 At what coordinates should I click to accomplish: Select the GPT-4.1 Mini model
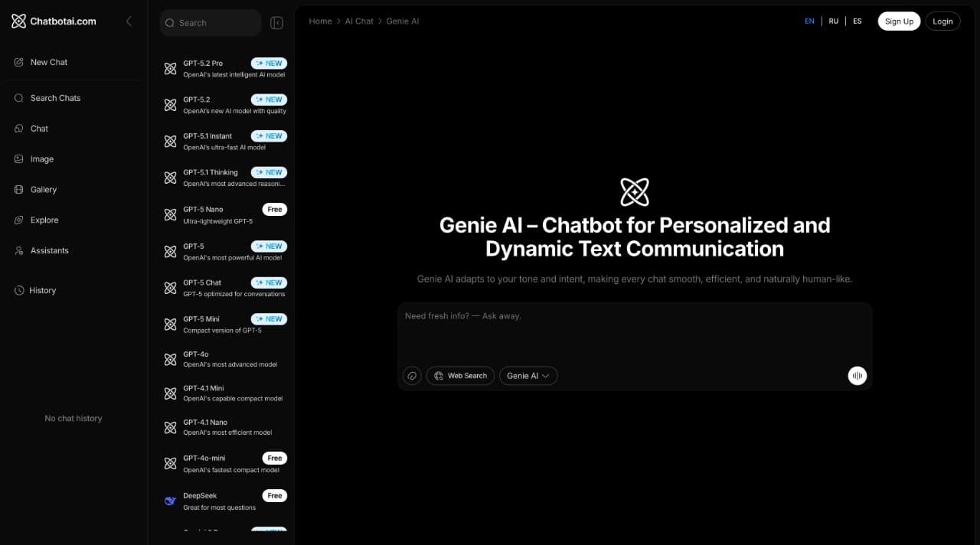tap(225, 393)
